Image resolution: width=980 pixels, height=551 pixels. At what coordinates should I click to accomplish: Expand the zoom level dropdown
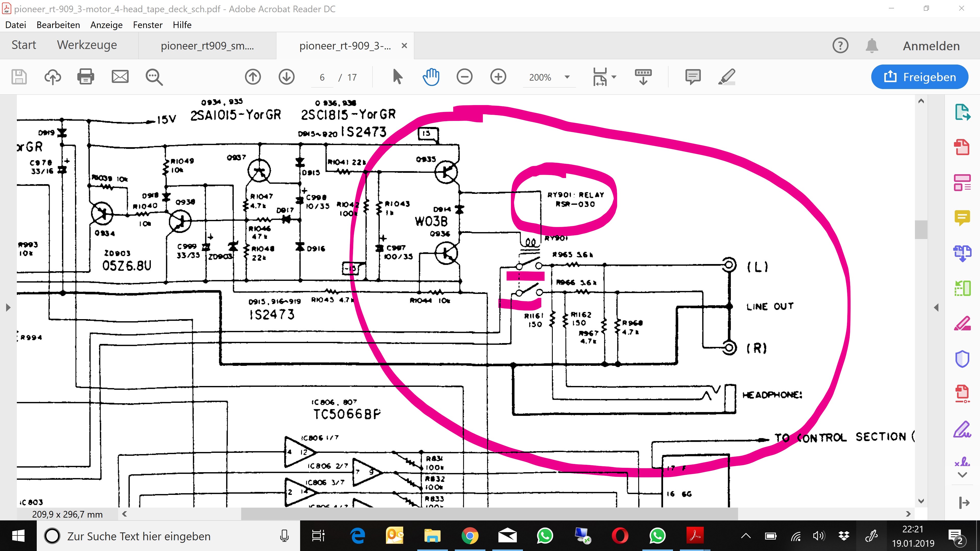(567, 77)
